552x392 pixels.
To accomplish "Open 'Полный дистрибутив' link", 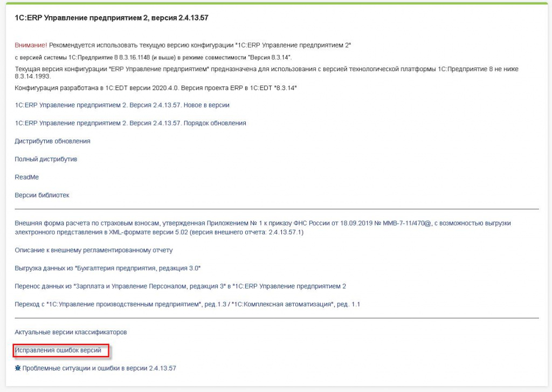I will click(x=46, y=159).
